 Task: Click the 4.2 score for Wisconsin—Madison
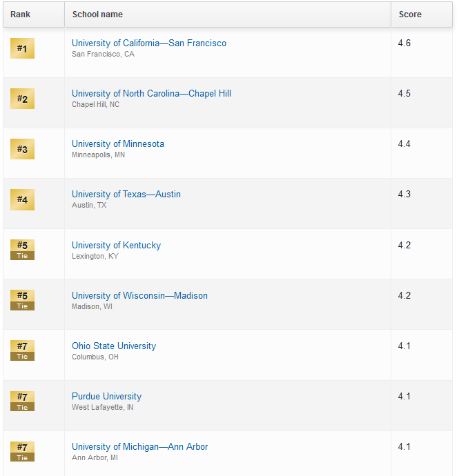404,296
